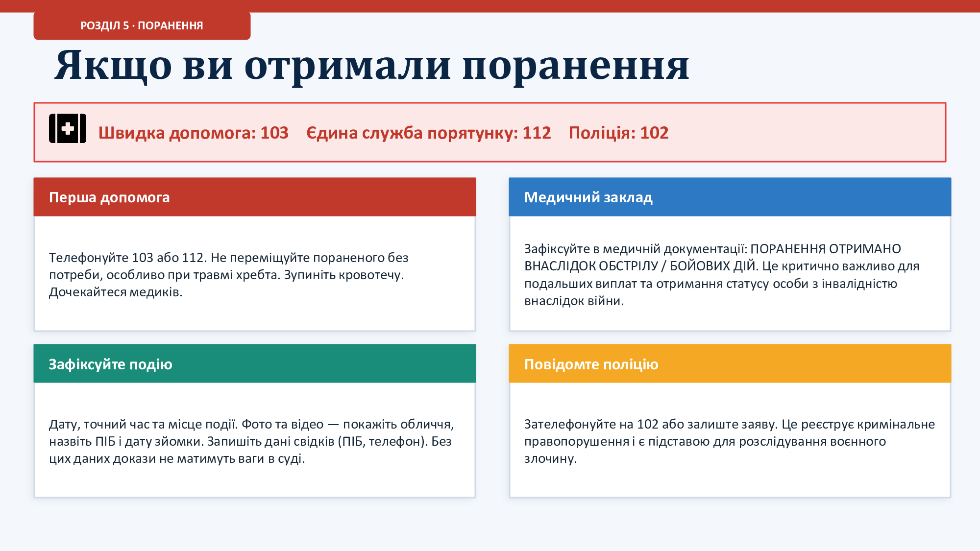
Task: Click 'Єдина служба порятунку: 112' text
Action: pyautogui.click(x=428, y=133)
